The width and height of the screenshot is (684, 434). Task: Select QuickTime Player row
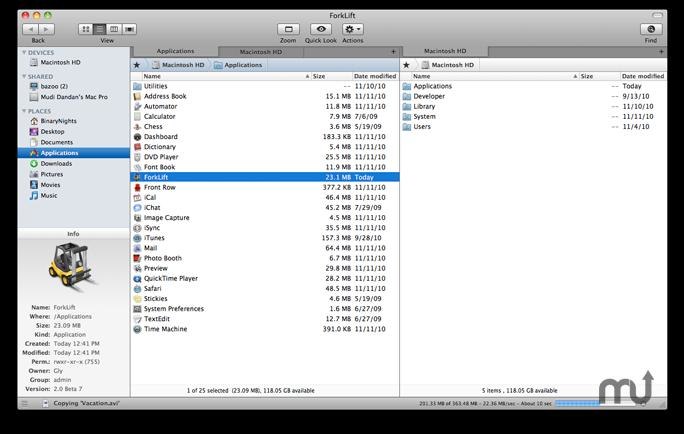coord(265,278)
